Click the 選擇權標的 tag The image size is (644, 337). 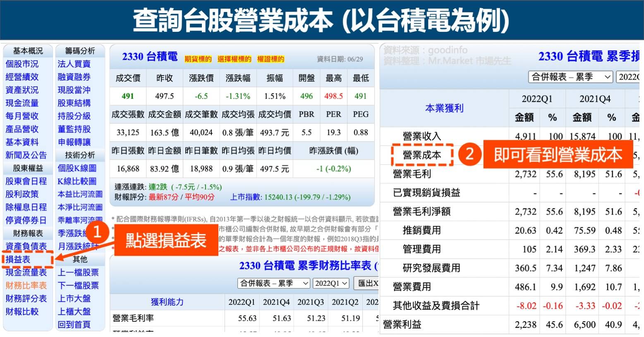[235, 59]
